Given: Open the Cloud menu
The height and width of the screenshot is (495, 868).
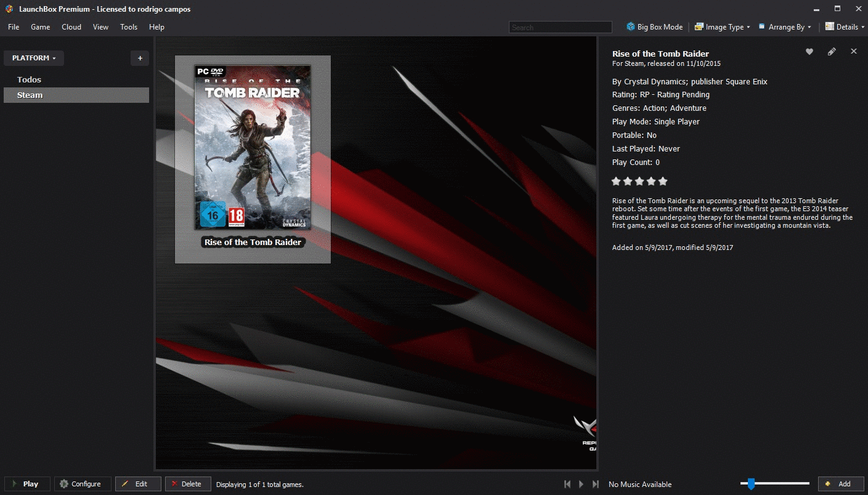Looking at the screenshot, I should pyautogui.click(x=71, y=27).
